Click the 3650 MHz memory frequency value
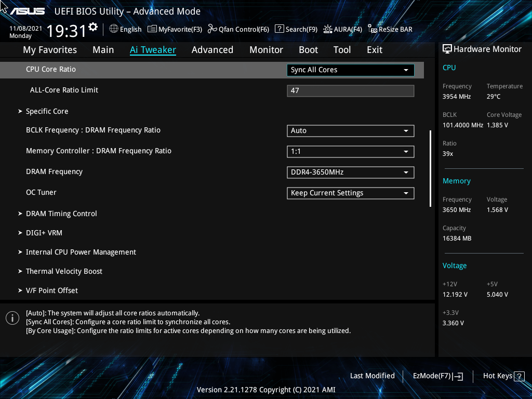532x399 pixels. coord(457,210)
